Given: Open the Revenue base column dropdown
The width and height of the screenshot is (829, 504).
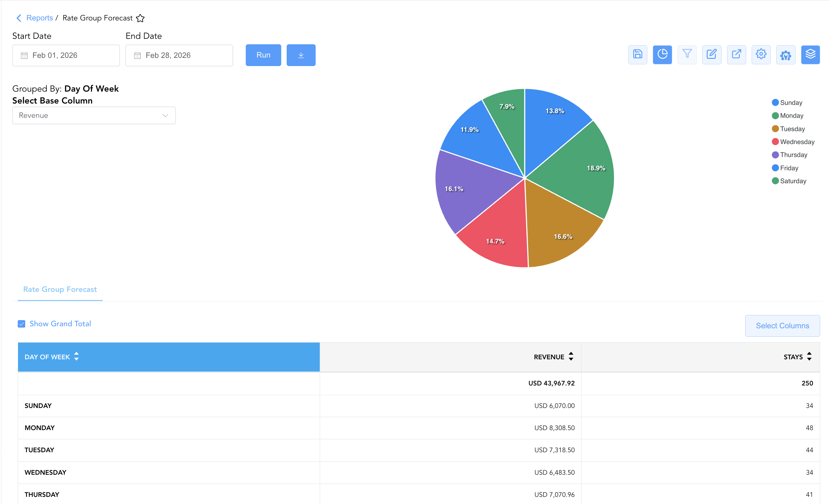Looking at the screenshot, I should 94,115.
